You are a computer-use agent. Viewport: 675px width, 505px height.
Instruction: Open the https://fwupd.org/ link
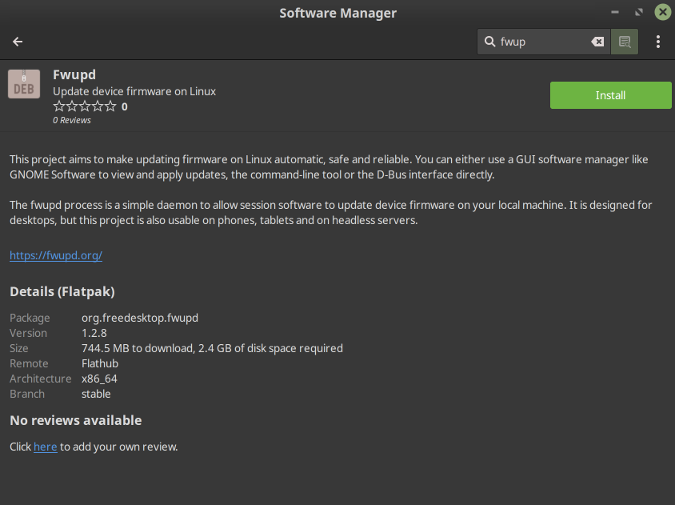[56, 255]
